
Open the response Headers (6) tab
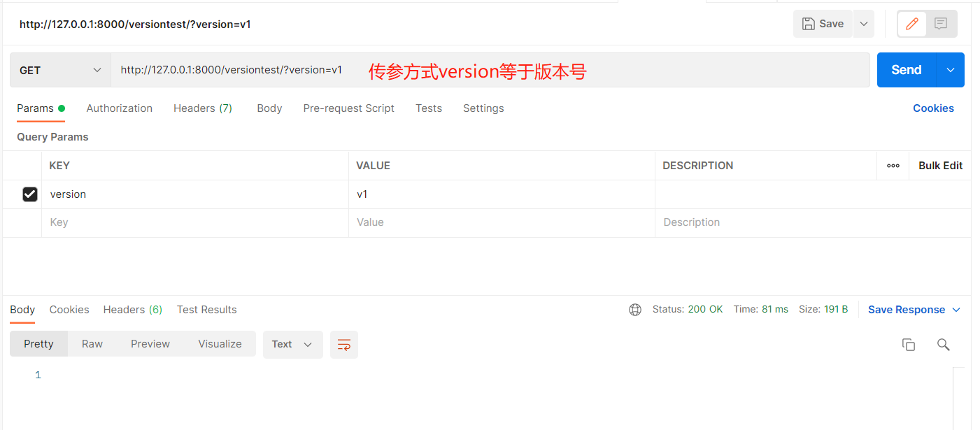pyautogui.click(x=133, y=310)
